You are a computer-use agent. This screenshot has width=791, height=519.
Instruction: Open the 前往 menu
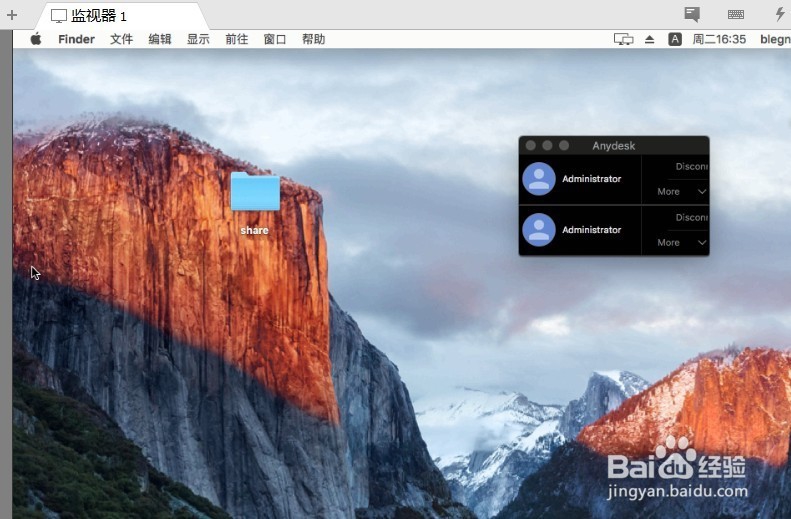point(237,39)
